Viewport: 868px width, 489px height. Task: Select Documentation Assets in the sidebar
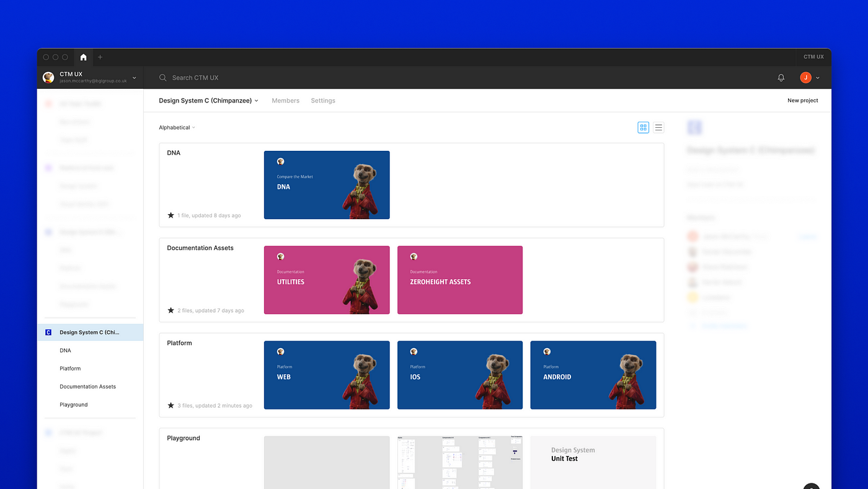pos(87,386)
